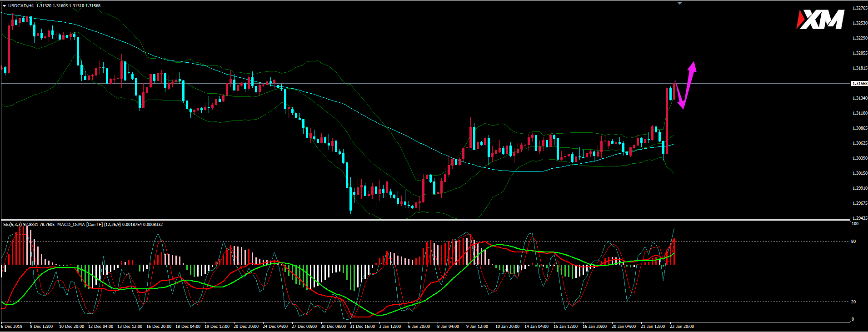
Task: Select the Sto(5,3,3) indicator label
Action: click(13, 224)
